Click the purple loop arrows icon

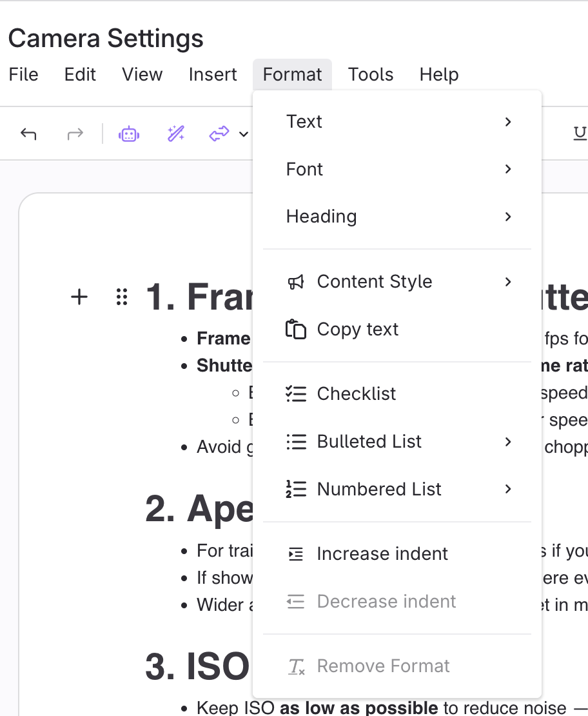coord(219,134)
